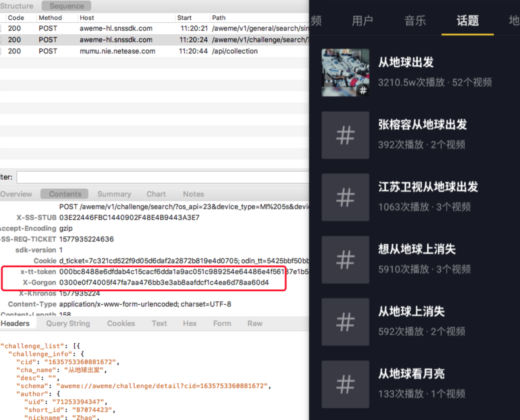Click hashtag icon for 江苏卫视从地球出发
Screen dimensions: 520x420
pyautogui.click(x=345, y=197)
